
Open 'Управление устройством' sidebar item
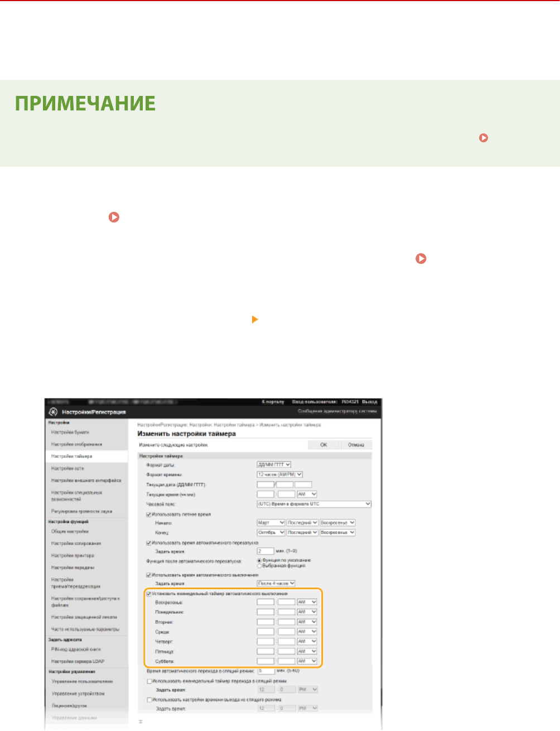pyautogui.click(x=78, y=694)
